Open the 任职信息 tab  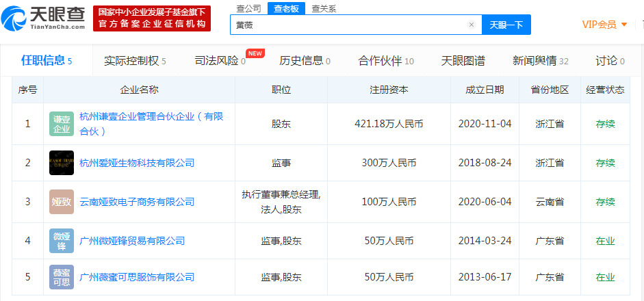click(x=47, y=61)
